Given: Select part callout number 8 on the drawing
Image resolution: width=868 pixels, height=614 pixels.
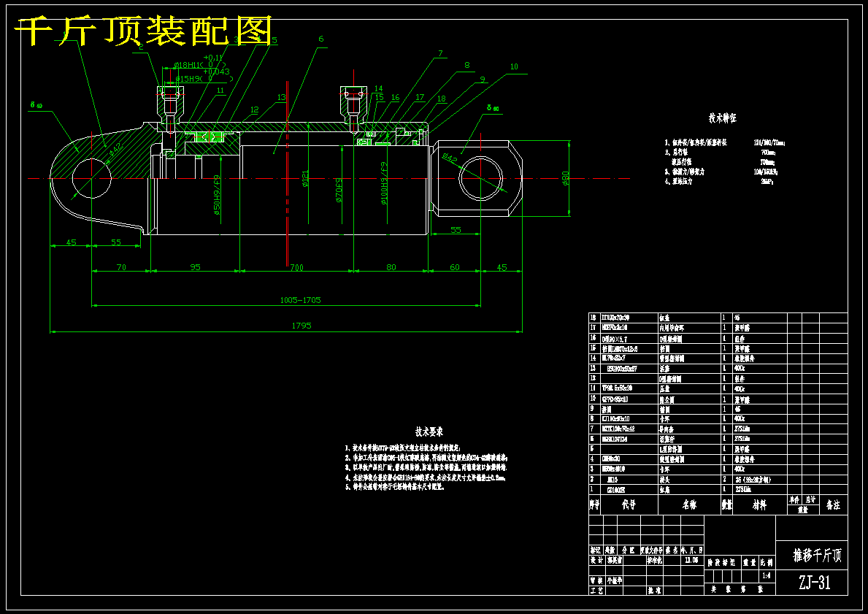Looking at the screenshot, I should (466, 65).
